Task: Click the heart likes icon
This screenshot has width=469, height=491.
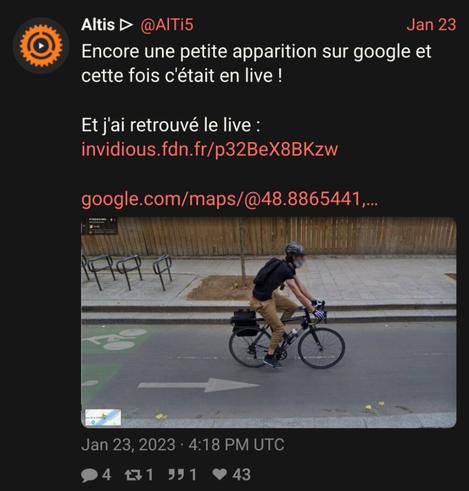Action: point(220,474)
